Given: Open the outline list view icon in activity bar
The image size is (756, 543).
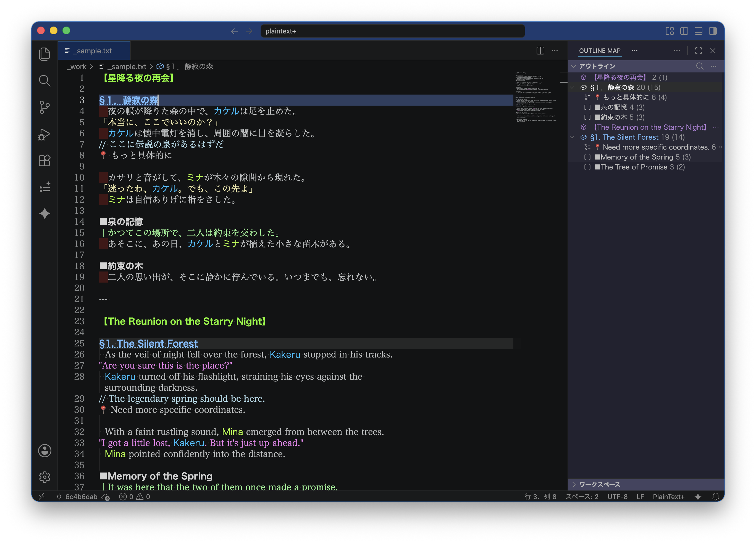Looking at the screenshot, I should (x=44, y=187).
